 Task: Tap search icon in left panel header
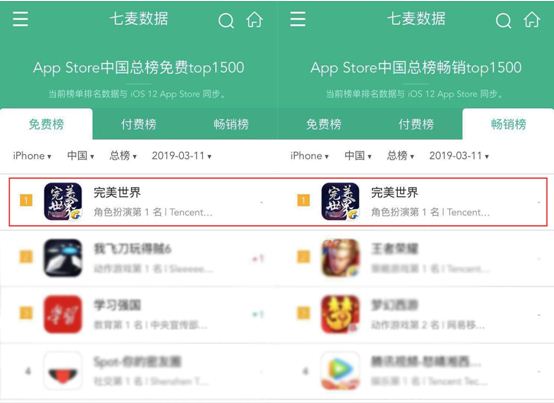[x=226, y=20]
